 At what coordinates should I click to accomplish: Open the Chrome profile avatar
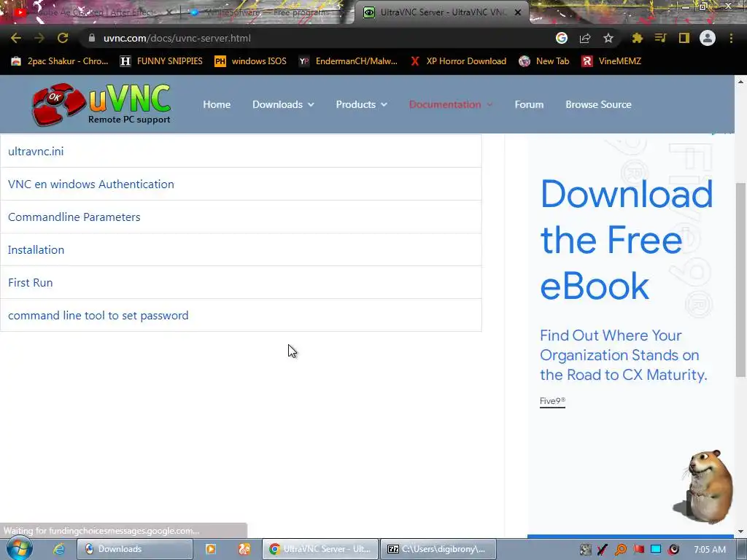pyautogui.click(x=708, y=38)
